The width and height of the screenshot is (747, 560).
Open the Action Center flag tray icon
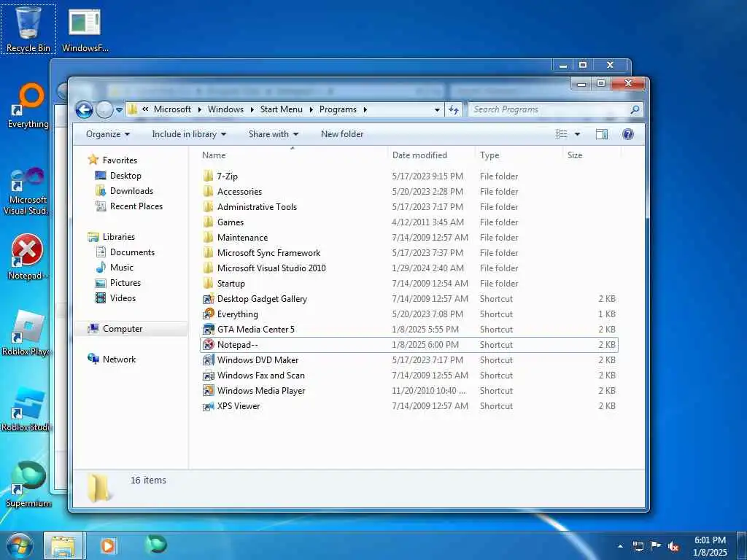pyautogui.click(x=656, y=546)
